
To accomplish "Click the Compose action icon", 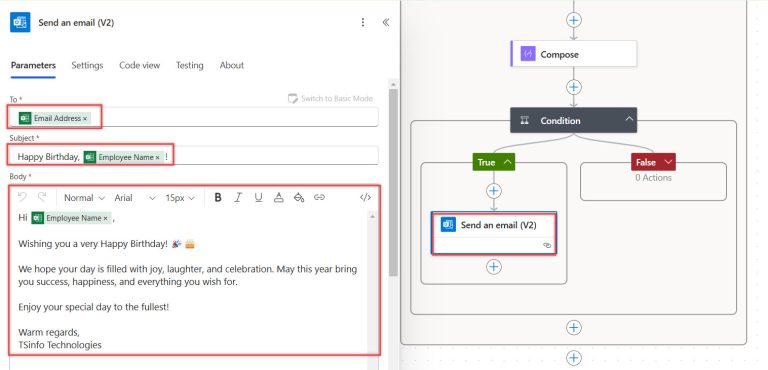I will (x=528, y=54).
